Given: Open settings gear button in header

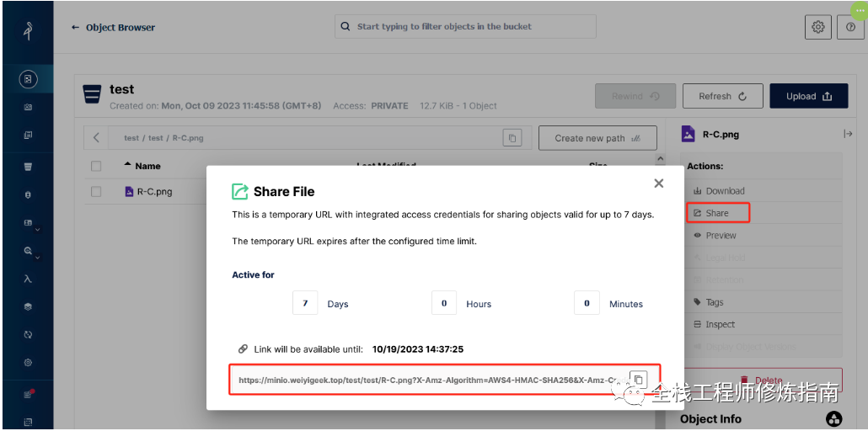Looking at the screenshot, I should 818,27.
